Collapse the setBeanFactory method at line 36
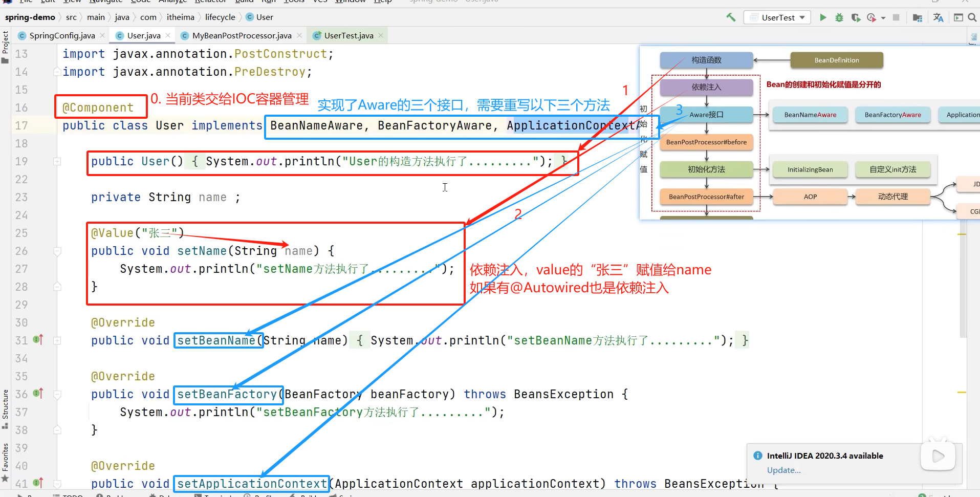980x497 pixels. 57,394
